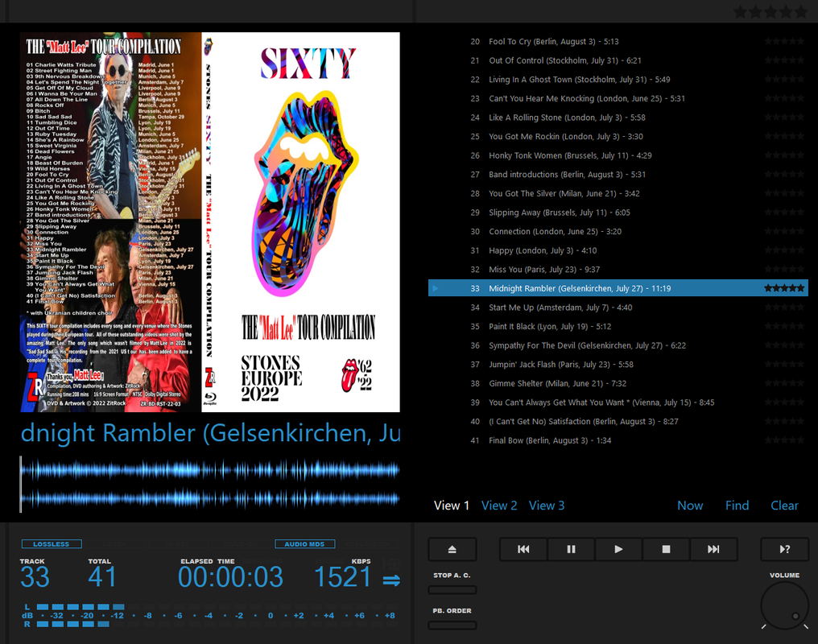
Task: Click the scrolling Midnight Rambler title text
Action: click(209, 433)
